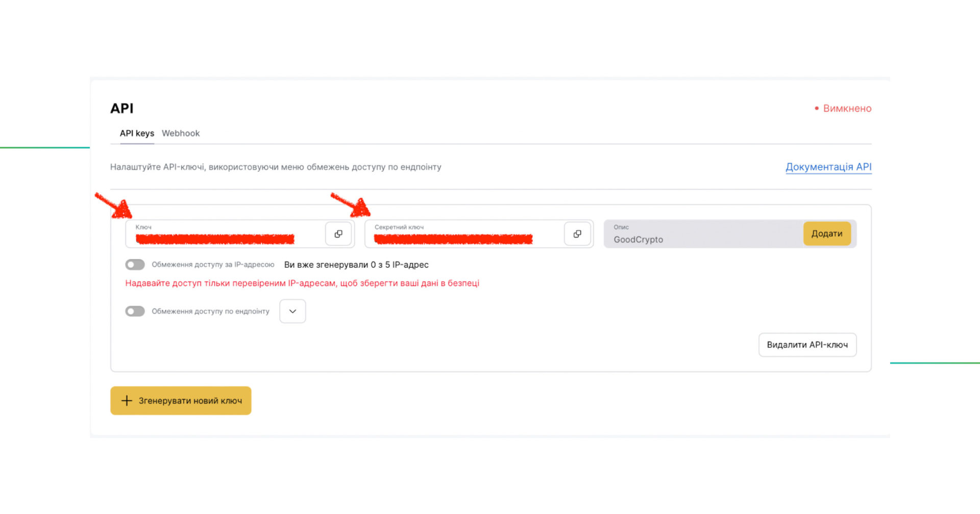The image size is (980, 514).
Task: Click Видалити API-ключ button
Action: coord(807,345)
